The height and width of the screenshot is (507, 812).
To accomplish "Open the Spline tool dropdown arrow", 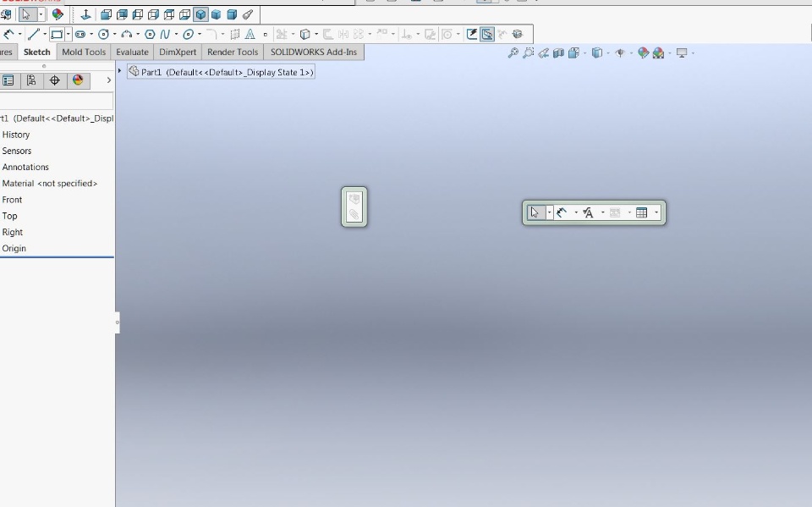I will [176, 34].
